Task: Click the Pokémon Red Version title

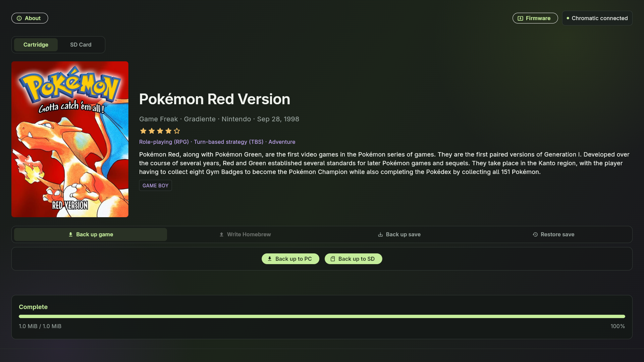Action: click(x=215, y=99)
